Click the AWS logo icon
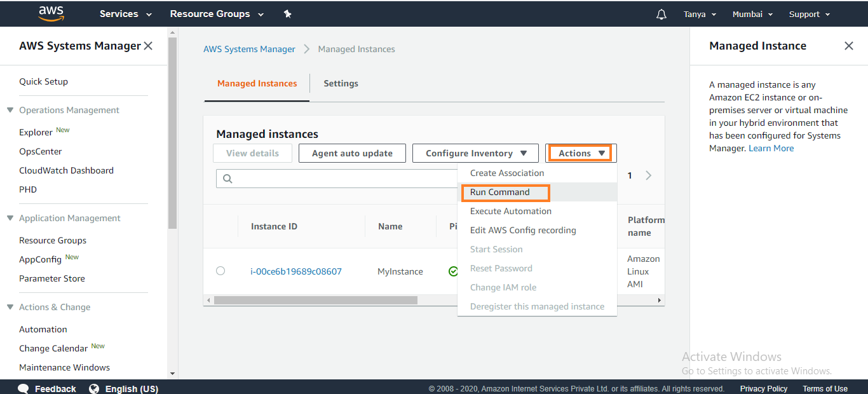This screenshot has height=394, width=868. pyautogui.click(x=51, y=13)
